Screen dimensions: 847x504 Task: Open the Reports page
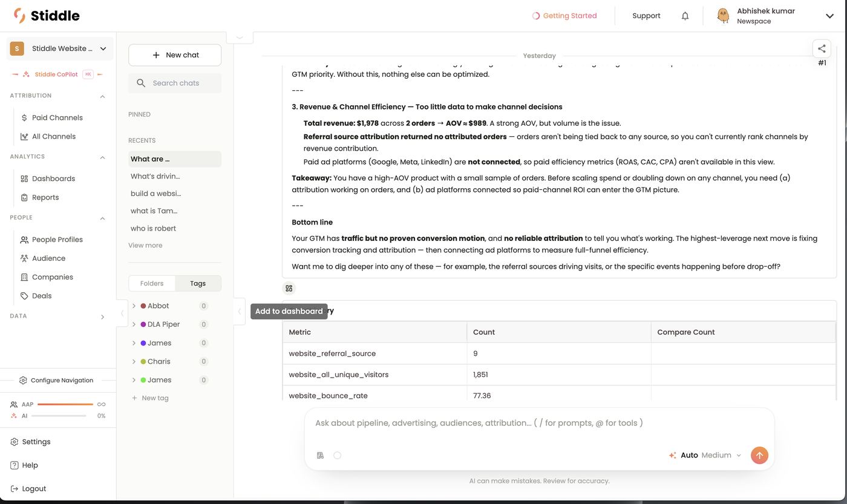pos(45,197)
